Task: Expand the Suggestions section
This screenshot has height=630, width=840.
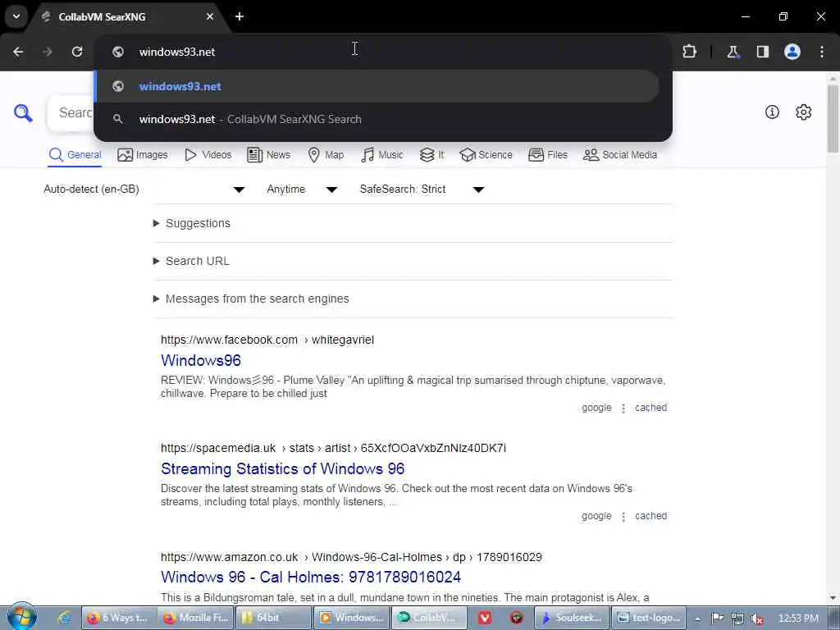Action: (192, 223)
